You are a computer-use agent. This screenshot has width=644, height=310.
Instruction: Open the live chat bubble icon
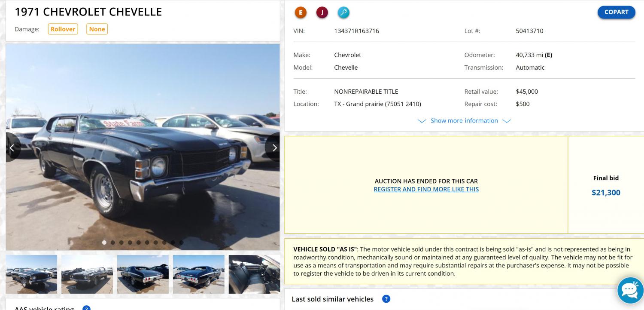pyautogui.click(x=630, y=290)
